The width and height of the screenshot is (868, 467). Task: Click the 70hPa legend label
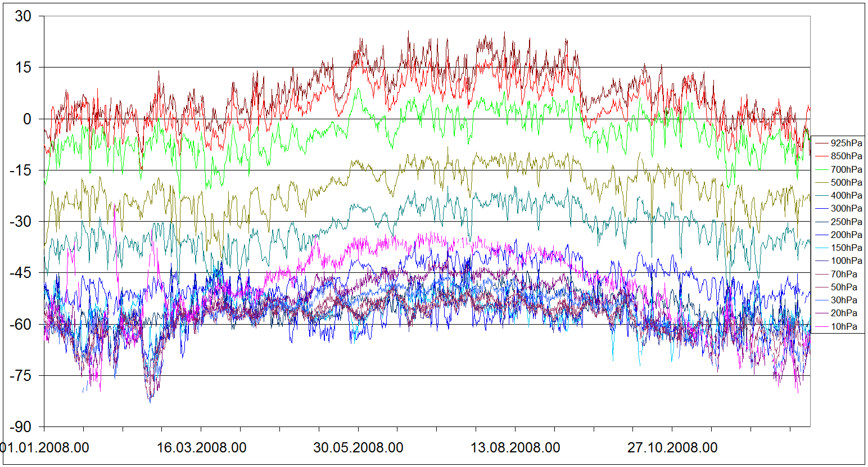[x=844, y=274]
